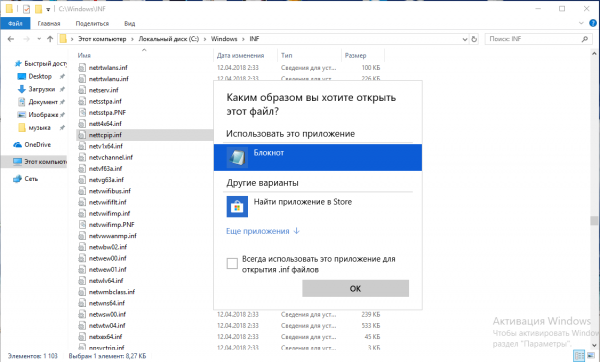
Task: Expand the ribbon chevron
Action: [581, 23]
